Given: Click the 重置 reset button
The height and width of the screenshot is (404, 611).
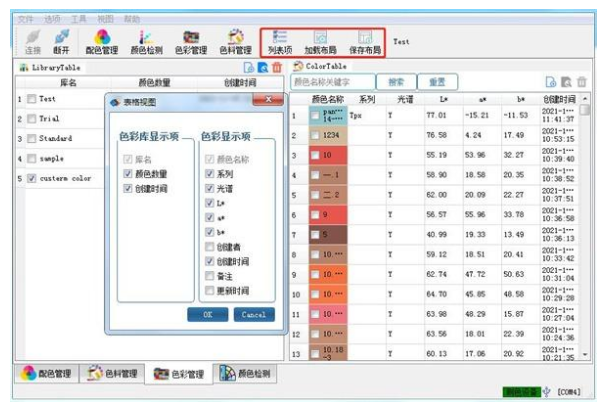Looking at the screenshot, I should (437, 82).
